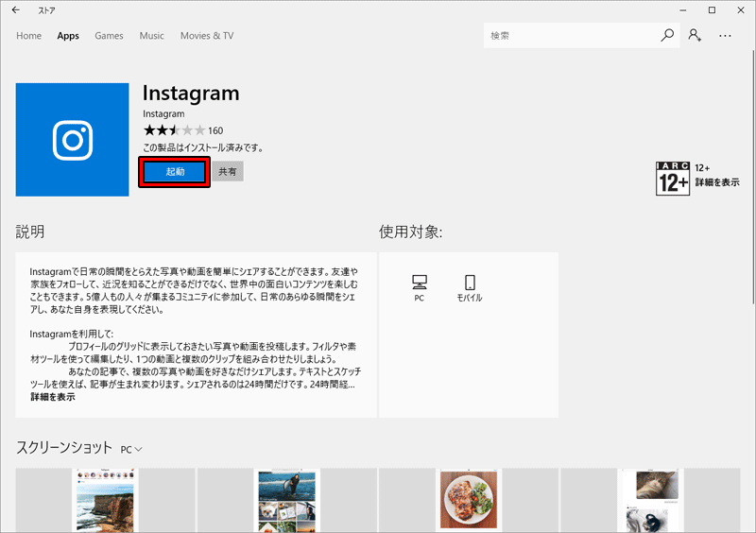Expand the PC screenshots dropdown
The image size is (756, 533).
point(131,449)
